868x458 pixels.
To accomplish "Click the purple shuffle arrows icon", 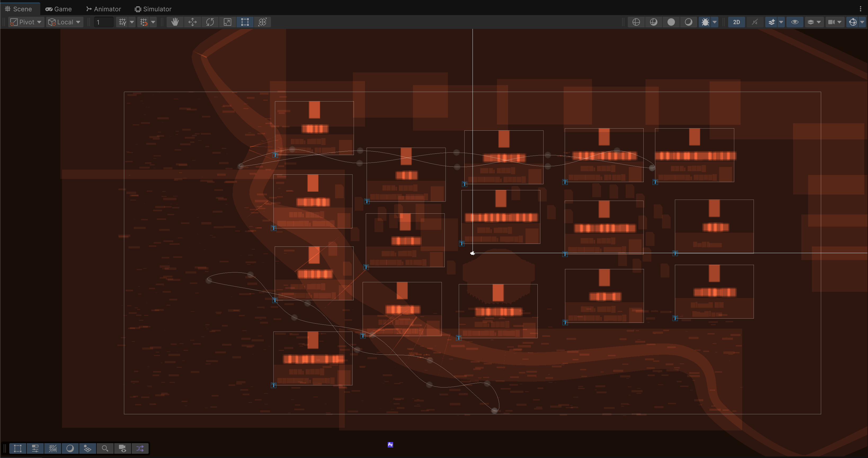I will click(x=140, y=448).
